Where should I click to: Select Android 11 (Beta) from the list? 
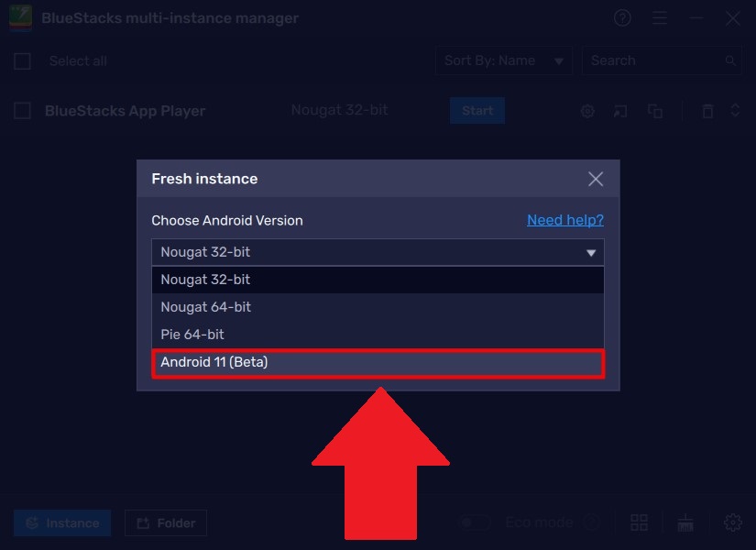378,362
